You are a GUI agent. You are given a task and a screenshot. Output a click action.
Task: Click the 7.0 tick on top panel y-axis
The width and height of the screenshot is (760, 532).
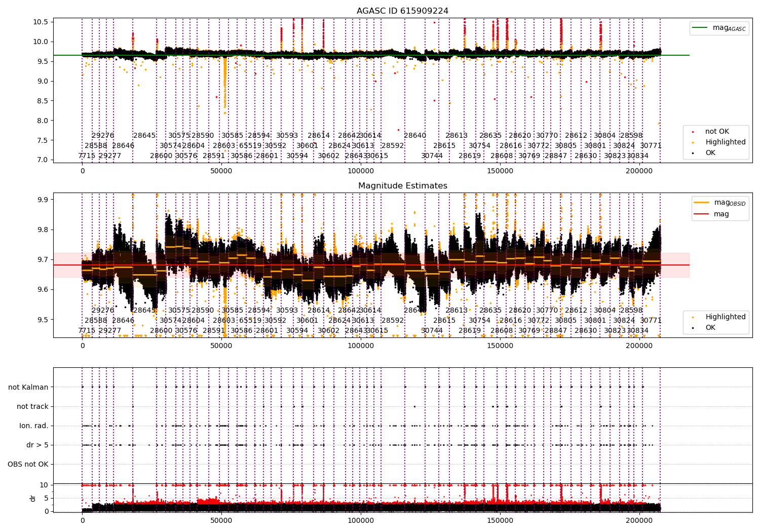42,160
